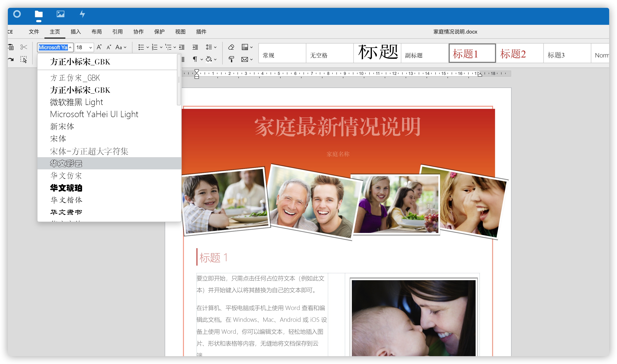Apply the 标题1 style

click(472, 53)
